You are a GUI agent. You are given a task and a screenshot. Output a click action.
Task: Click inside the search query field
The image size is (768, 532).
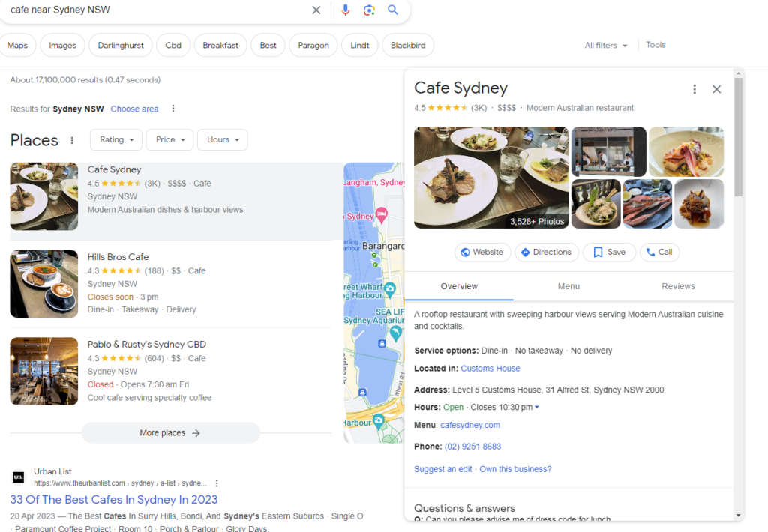pyautogui.click(x=157, y=10)
